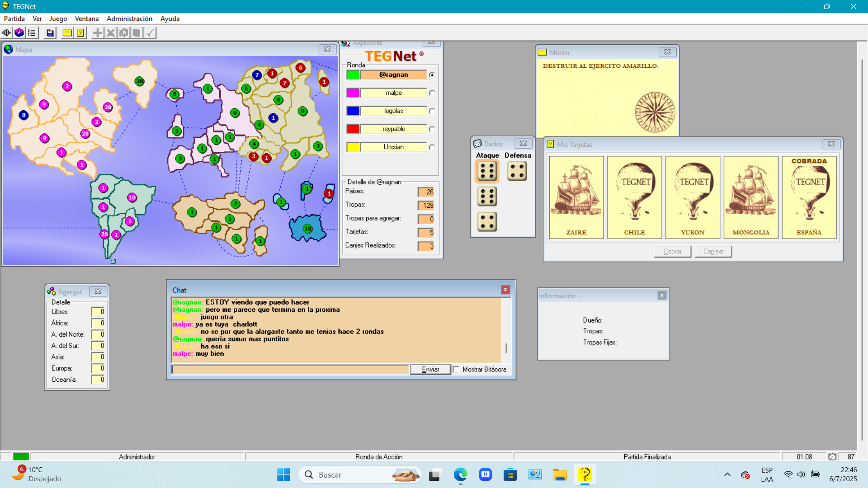Screen dimensions: 868x488
Task: Select the YUKON country card
Action: coord(693,197)
